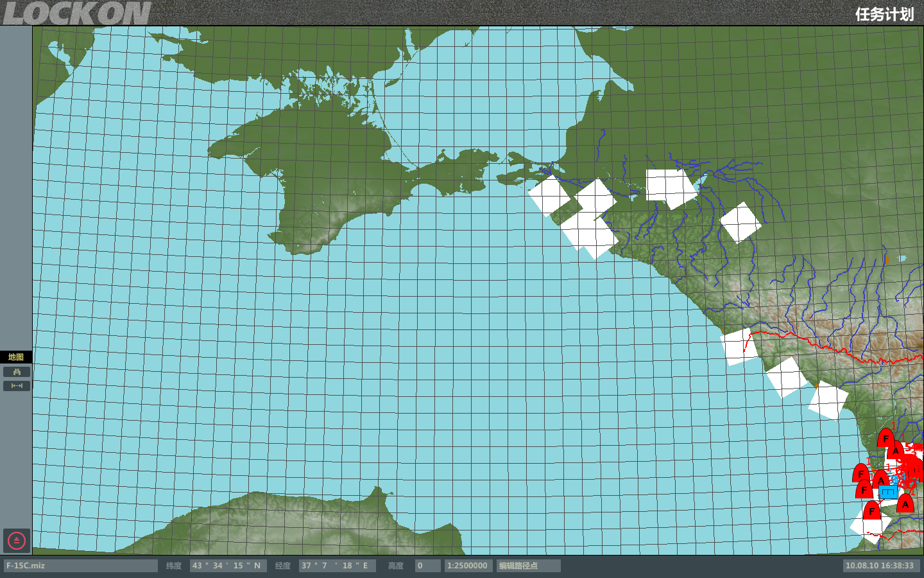Click the 任务计划 mission planner title

(884, 14)
